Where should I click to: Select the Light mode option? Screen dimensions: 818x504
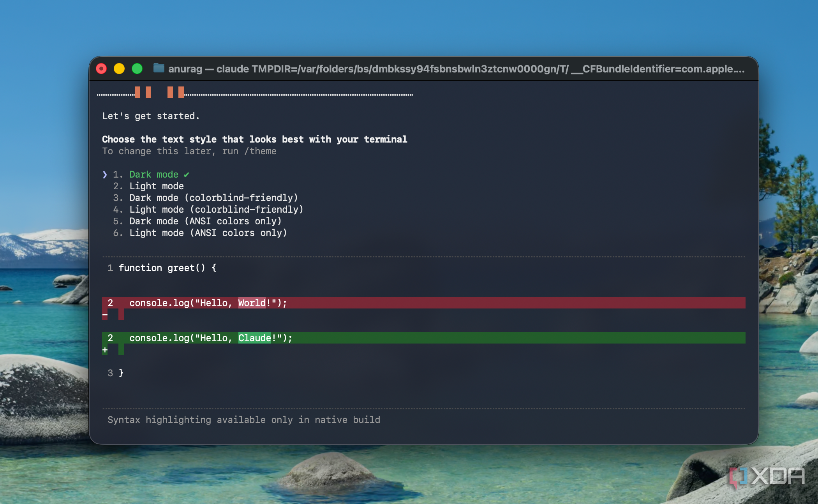coord(156,186)
